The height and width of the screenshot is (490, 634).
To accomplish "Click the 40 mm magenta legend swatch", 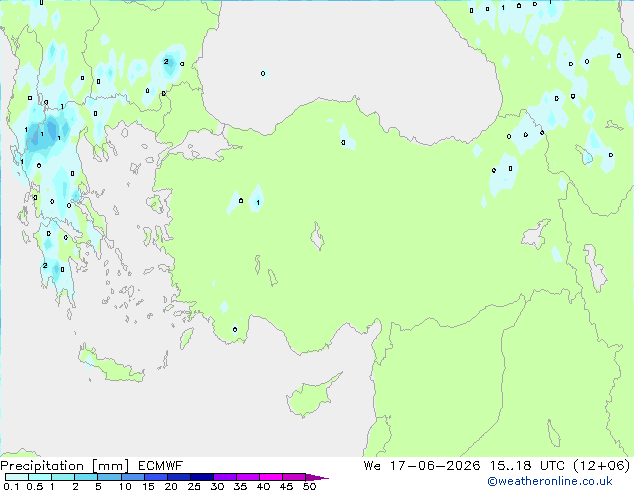I will pyautogui.click(x=271, y=477).
